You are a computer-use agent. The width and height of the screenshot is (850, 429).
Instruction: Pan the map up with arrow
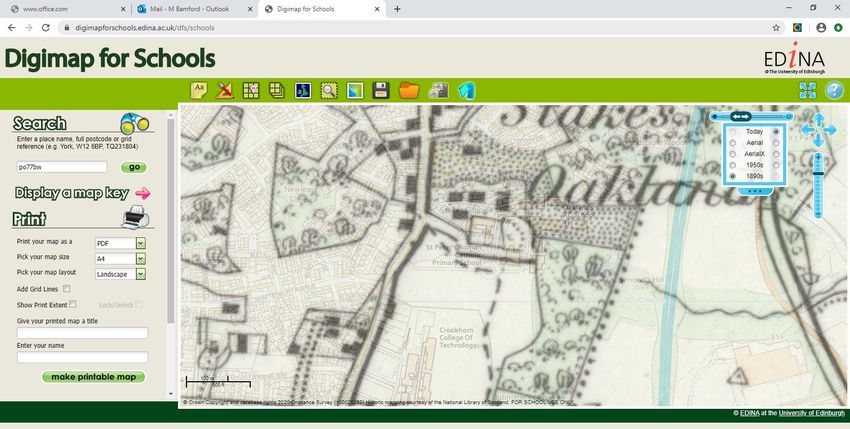(x=819, y=119)
